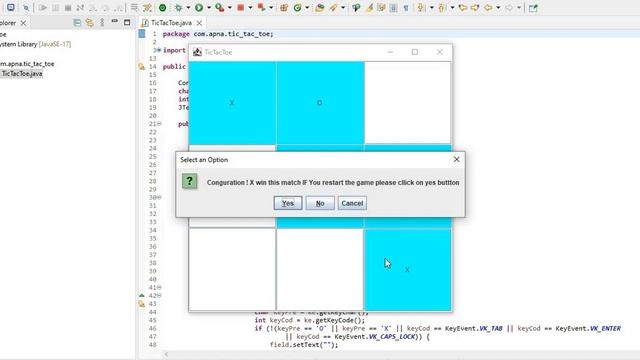Click the Resume debug icon
640x360 pixels.
tap(42, 8)
